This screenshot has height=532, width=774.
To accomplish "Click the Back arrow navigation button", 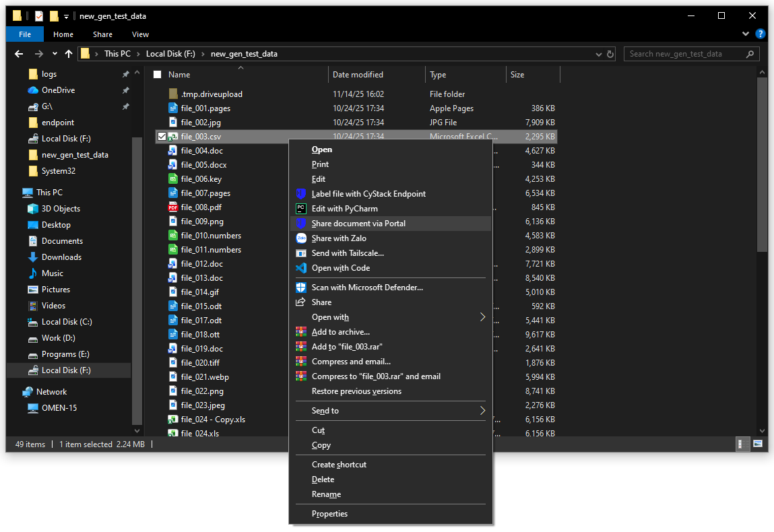I will click(19, 54).
